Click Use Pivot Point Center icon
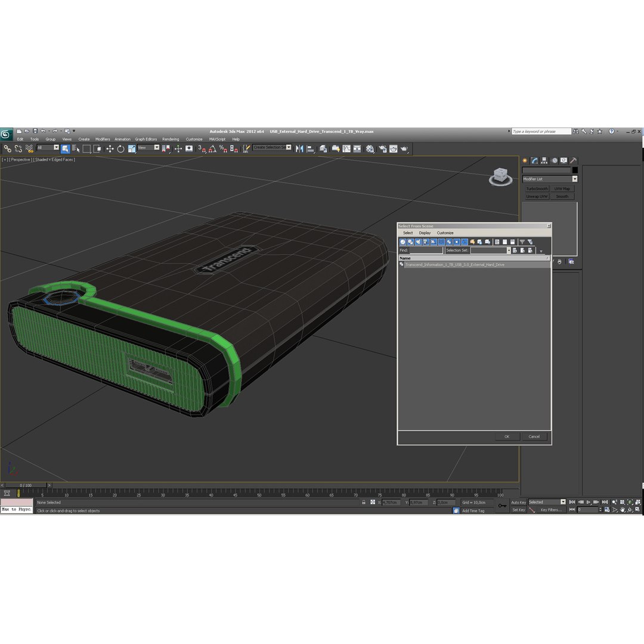Screen dimensions: 644x644 pyautogui.click(x=166, y=148)
